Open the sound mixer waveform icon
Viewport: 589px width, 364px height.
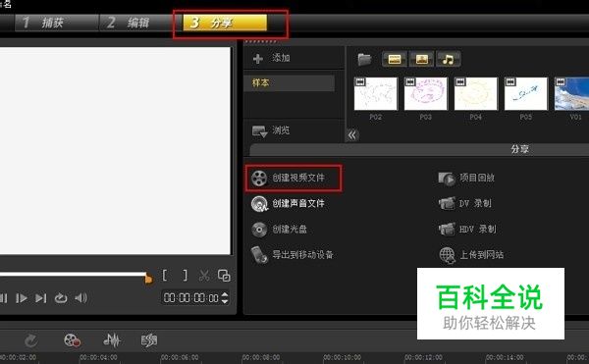click(x=112, y=340)
